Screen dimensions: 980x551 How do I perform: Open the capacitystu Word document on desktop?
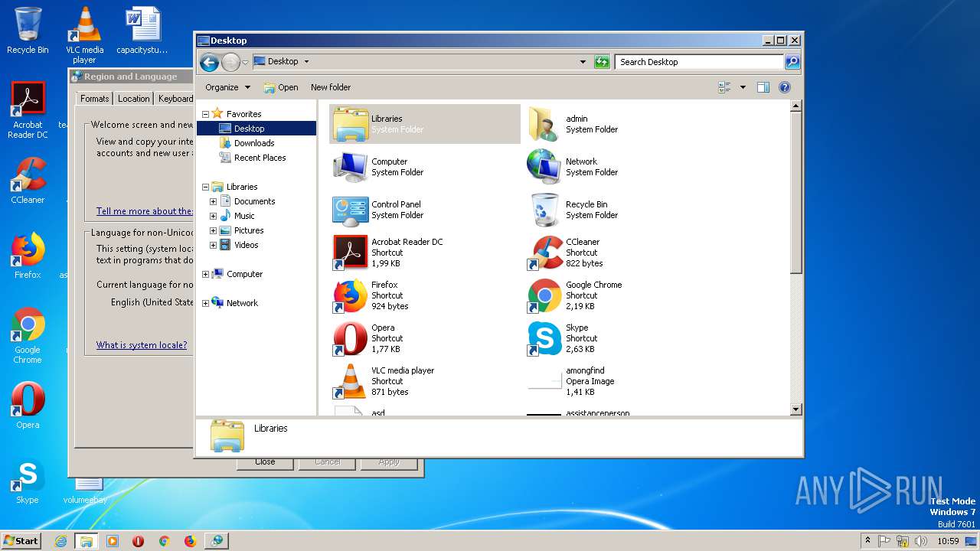pos(142,31)
